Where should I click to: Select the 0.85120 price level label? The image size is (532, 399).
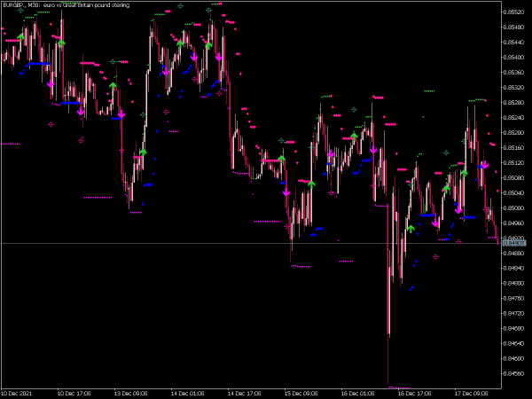point(513,162)
